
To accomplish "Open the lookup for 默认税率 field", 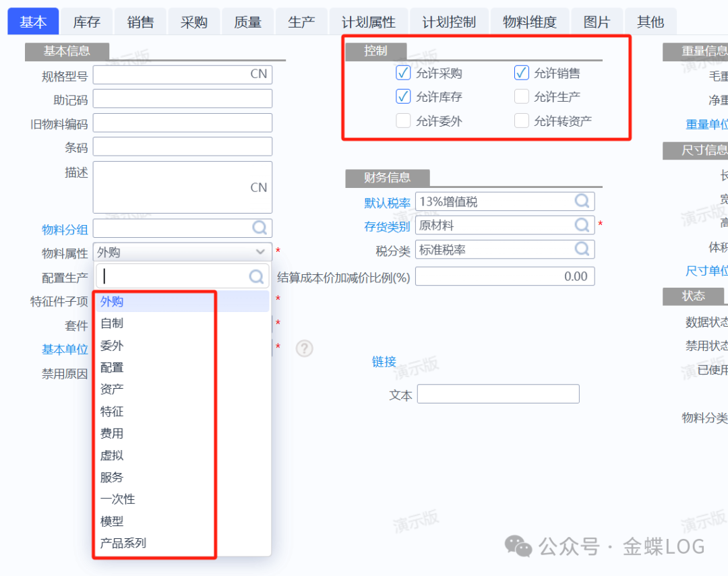I will coord(582,201).
